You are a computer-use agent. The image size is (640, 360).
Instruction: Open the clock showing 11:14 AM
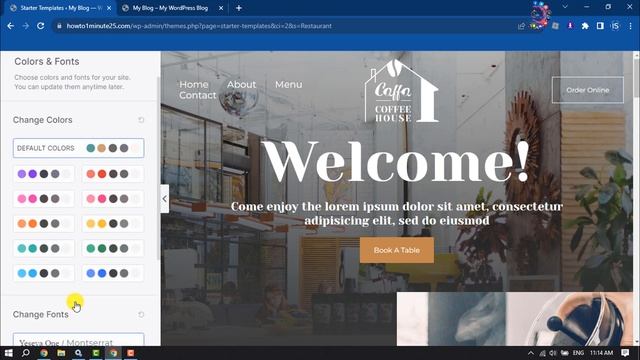[x=601, y=353]
